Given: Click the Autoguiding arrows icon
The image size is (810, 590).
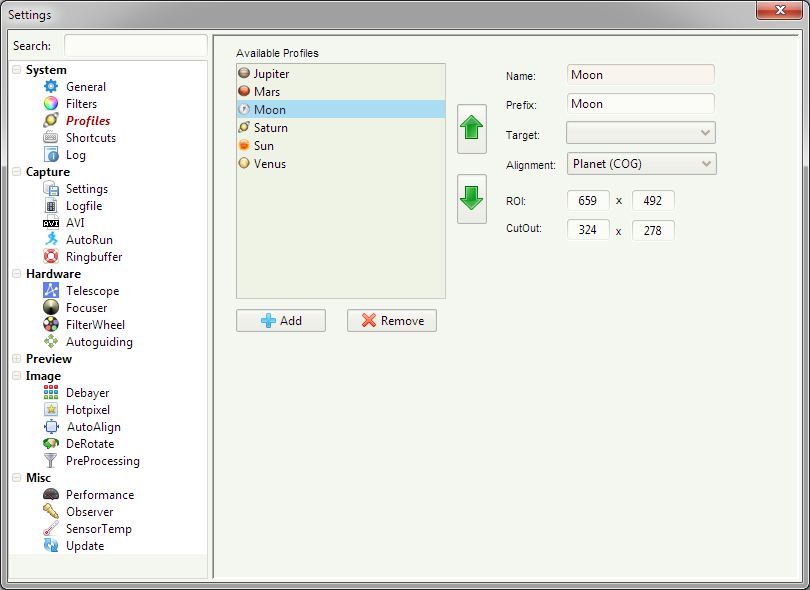Looking at the screenshot, I should (51, 341).
